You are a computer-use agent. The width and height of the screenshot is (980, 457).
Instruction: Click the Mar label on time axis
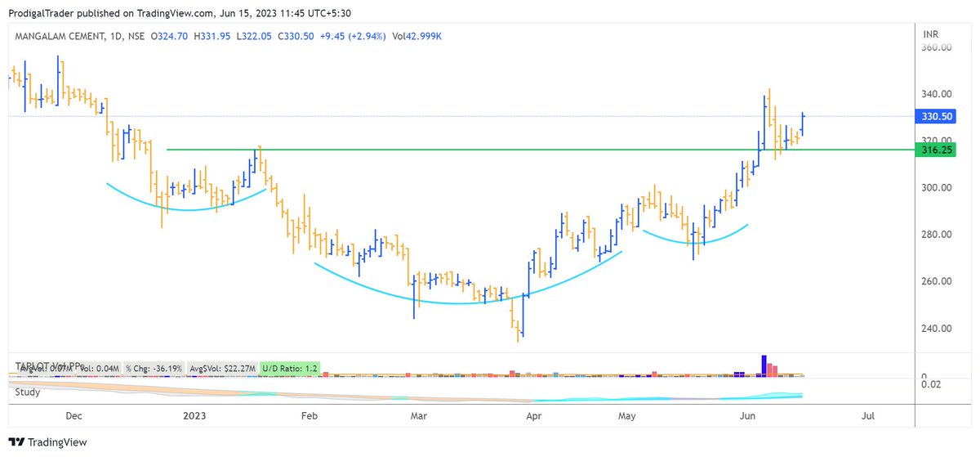point(418,415)
